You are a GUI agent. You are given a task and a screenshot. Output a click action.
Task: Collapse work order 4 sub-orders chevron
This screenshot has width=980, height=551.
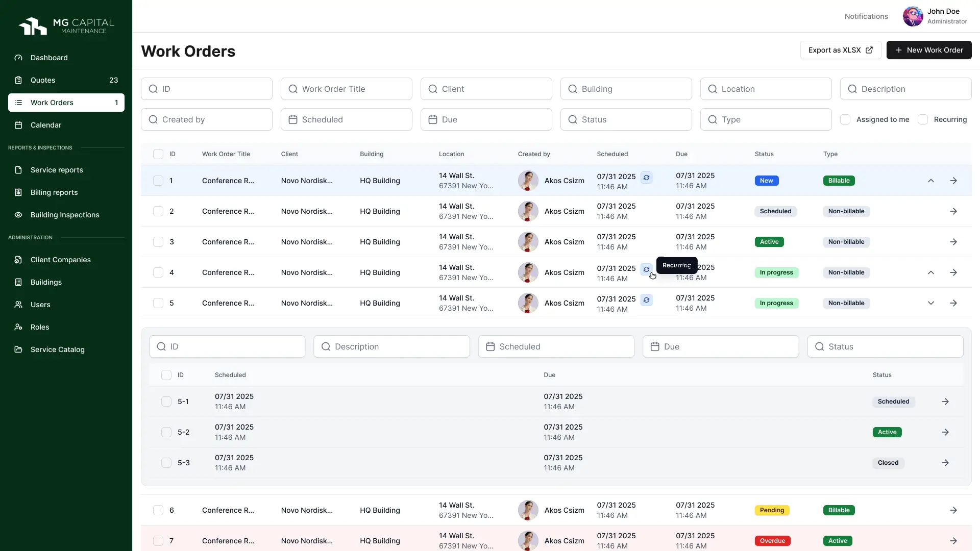click(x=930, y=272)
